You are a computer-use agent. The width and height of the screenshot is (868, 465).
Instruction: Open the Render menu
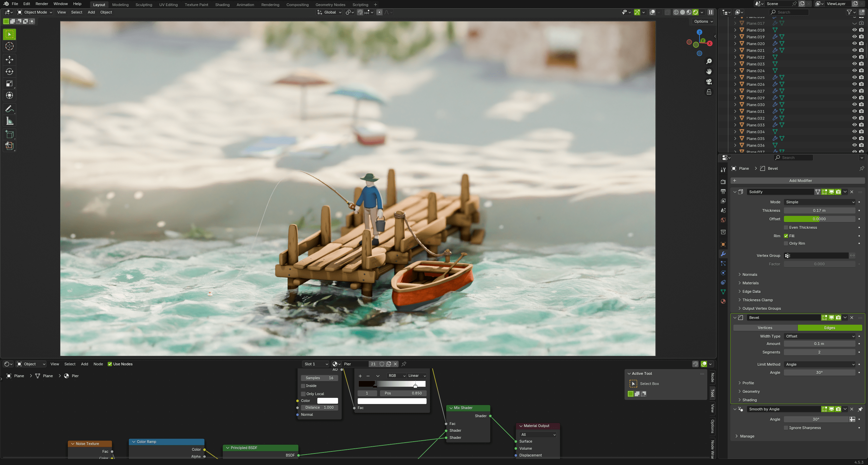(42, 4)
